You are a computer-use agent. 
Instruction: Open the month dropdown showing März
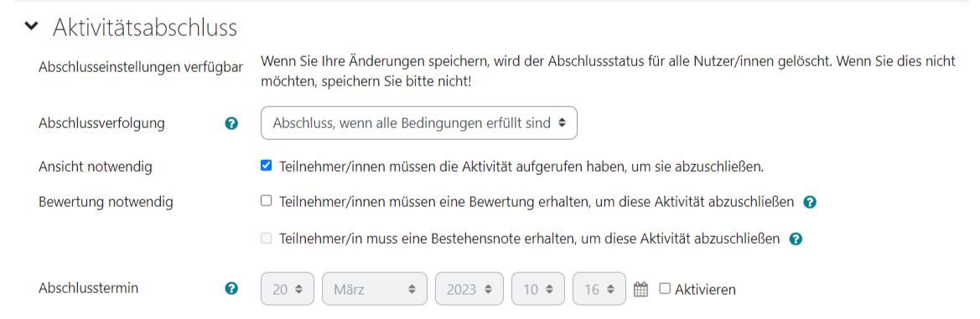(x=375, y=289)
